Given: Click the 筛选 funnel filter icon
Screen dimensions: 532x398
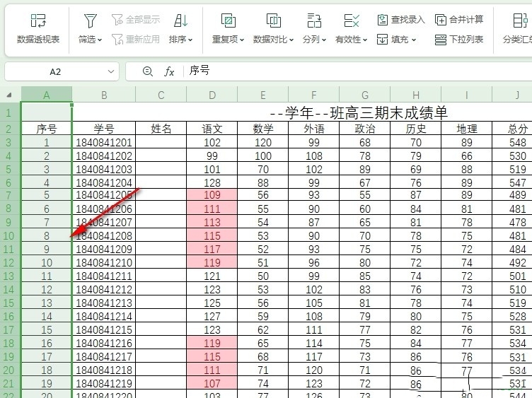Looking at the screenshot, I should 91,21.
